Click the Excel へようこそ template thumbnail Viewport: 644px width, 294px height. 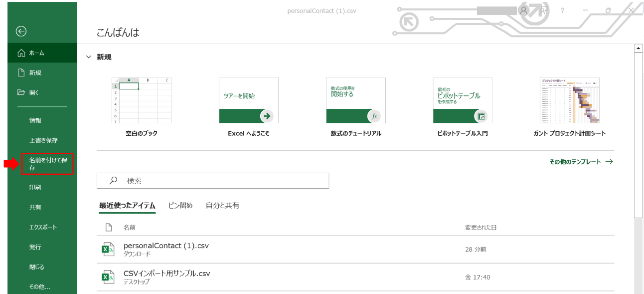point(249,100)
